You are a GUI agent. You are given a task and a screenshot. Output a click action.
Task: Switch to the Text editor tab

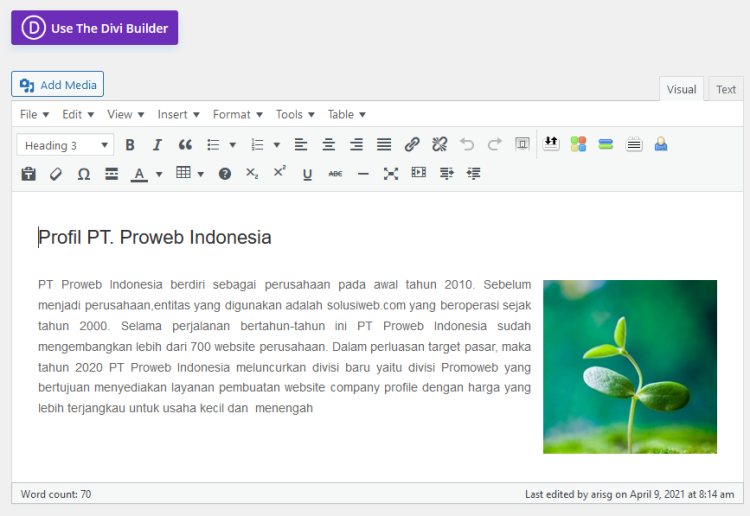click(x=726, y=89)
